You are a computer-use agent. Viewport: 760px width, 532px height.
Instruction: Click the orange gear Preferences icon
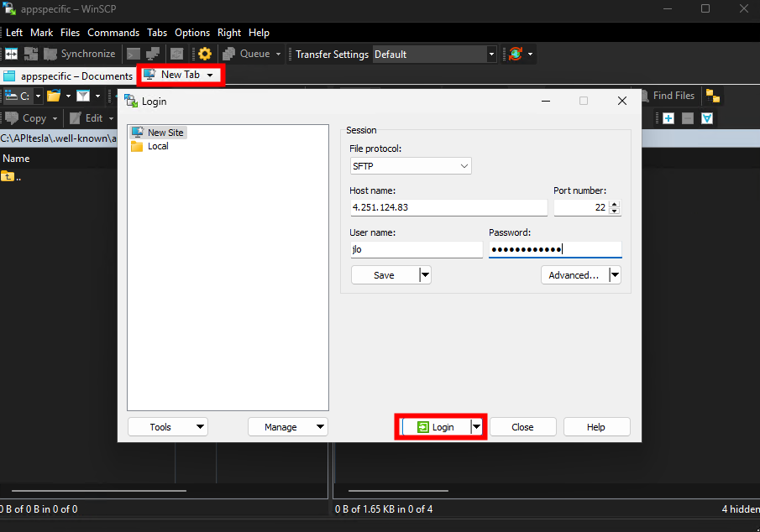click(x=205, y=54)
